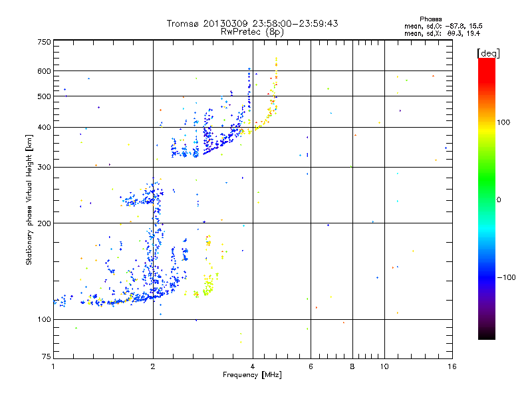
Task: Pick the black bottom of the phase colorbar
Action: (487, 334)
